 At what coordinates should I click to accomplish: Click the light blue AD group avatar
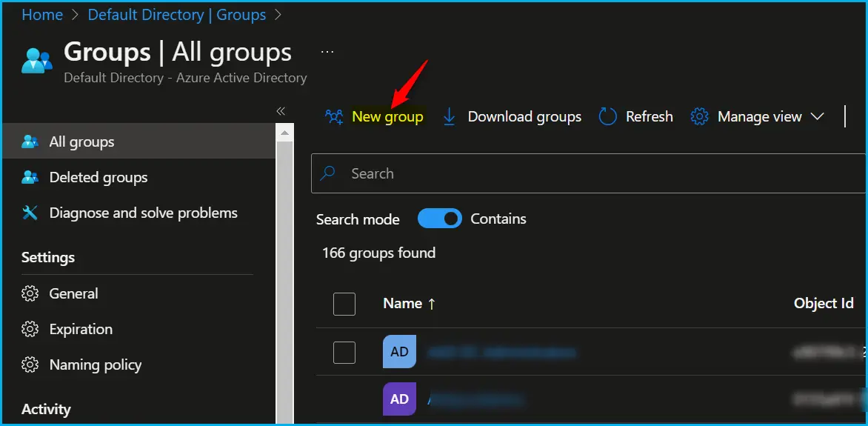(399, 352)
